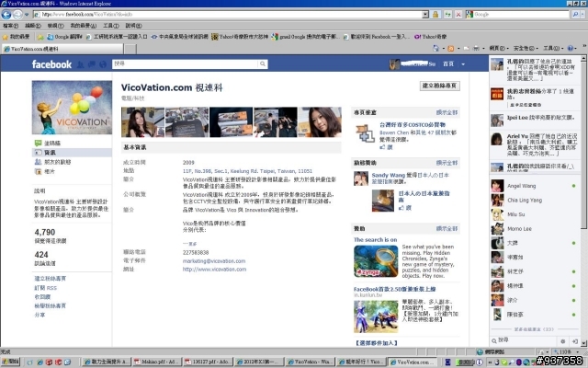
Task: Click the VicoVation balloon profile picture
Action: [72, 108]
